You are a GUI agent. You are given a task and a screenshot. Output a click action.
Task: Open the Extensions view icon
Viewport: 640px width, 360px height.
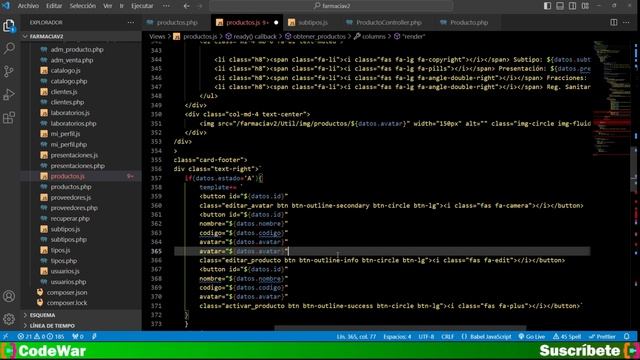tap(9, 118)
